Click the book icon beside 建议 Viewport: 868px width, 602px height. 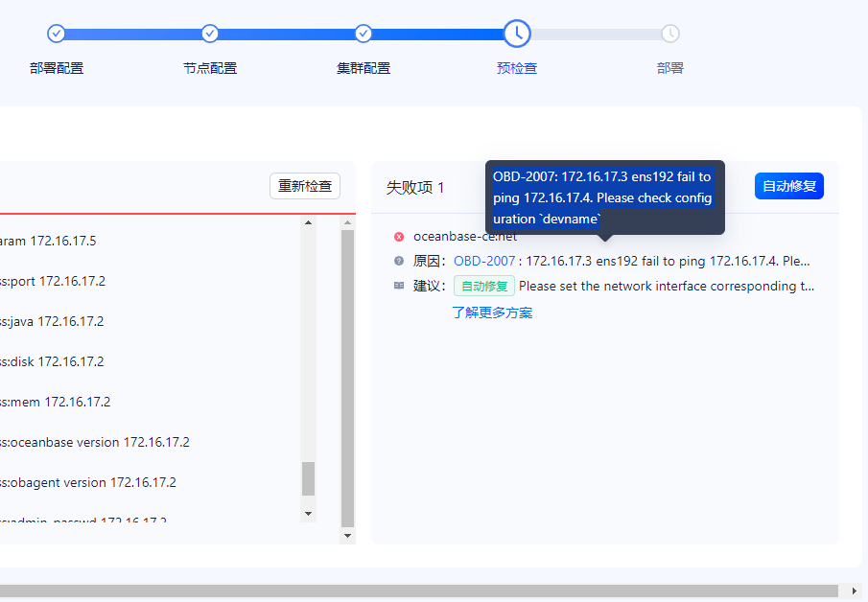[x=399, y=286]
